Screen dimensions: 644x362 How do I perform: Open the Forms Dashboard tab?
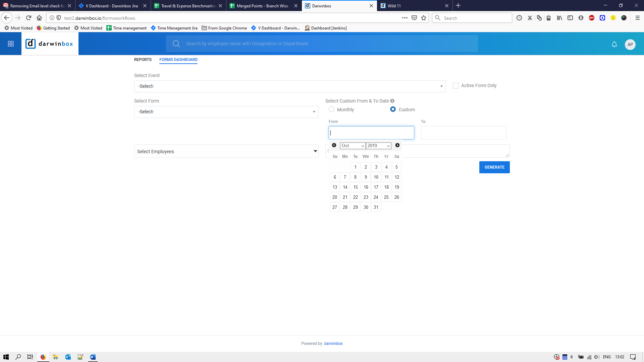point(178,60)
